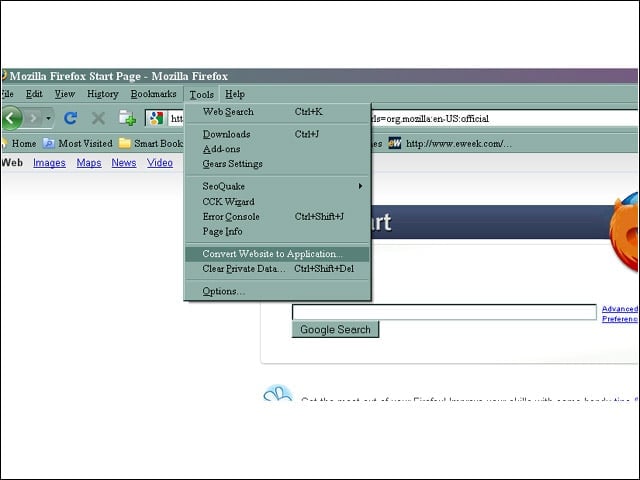Image resolution: width=640 pixels, height=480 pixels.
Task: Click the Video link
Action: point(160,163)
